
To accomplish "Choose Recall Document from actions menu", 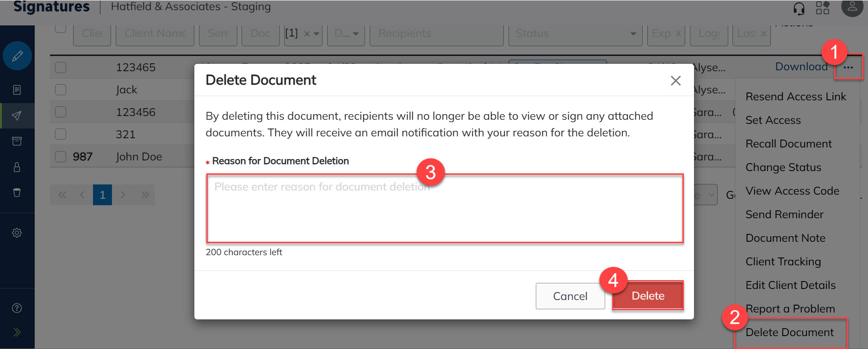I will (x=788, y=144).
